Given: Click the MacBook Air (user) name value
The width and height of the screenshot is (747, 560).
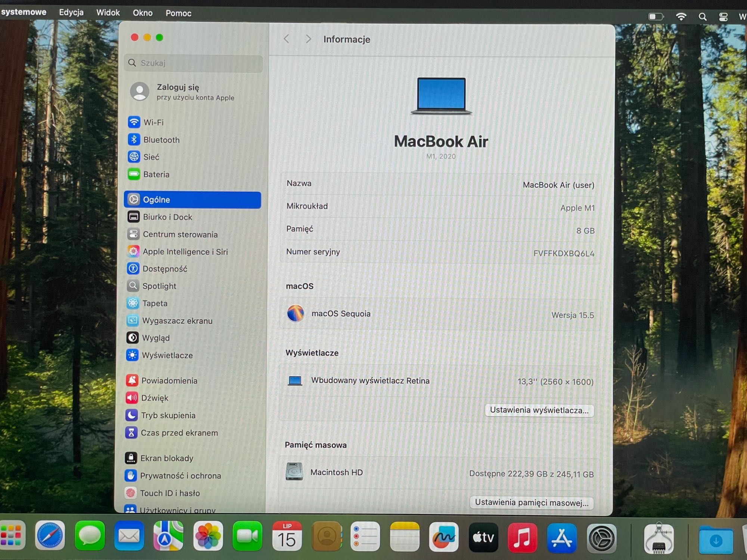Looking at the screenshot, I should 558,185.
